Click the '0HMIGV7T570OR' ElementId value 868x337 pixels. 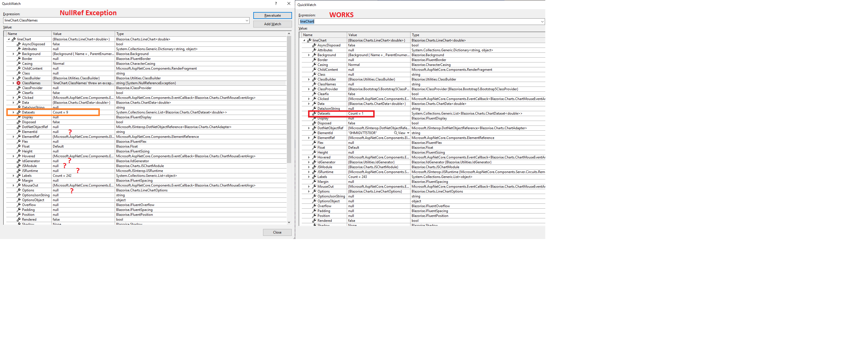pos(362,133)
